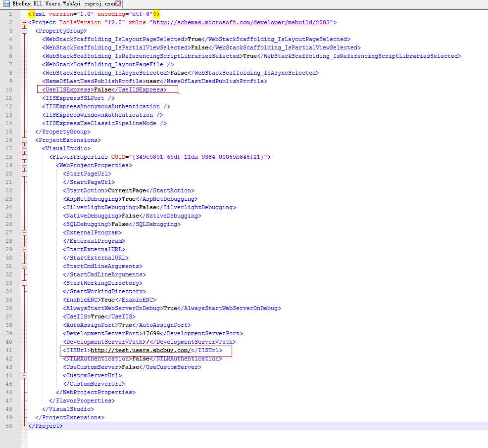Click the 17699 DevelopmentServerPort value
The height and width of the screenshot is (448, 488).
tap(151, 333)
